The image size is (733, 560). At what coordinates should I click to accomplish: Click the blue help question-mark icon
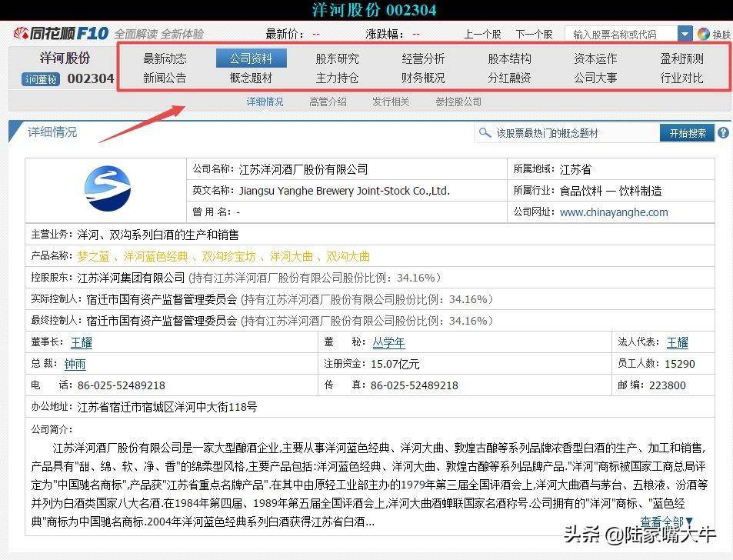tap(723, 133)
